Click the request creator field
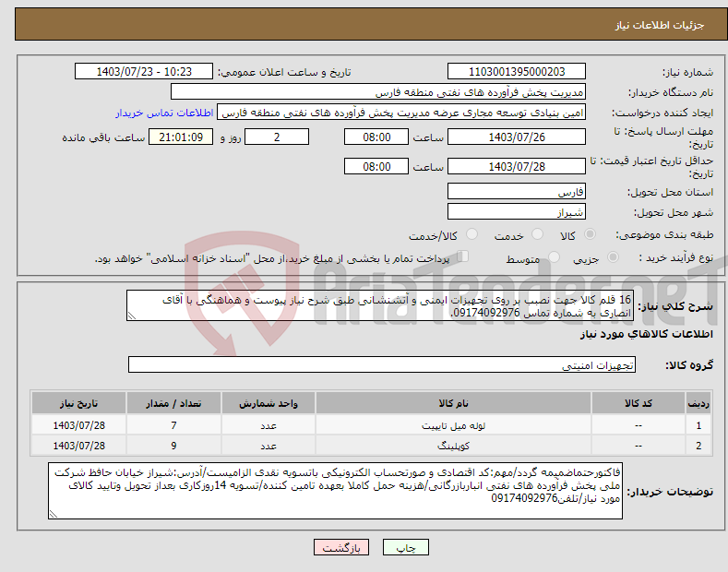The image size is (728, 572). [401, 113]
